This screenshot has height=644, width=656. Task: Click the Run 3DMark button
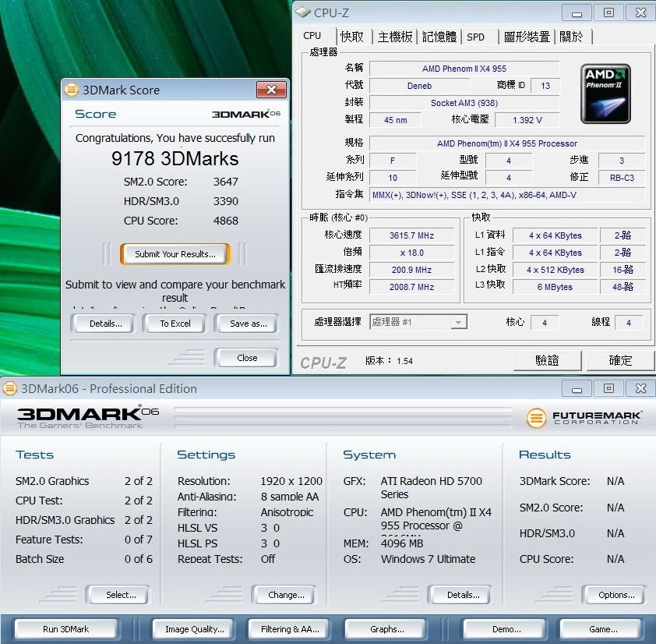65,629
